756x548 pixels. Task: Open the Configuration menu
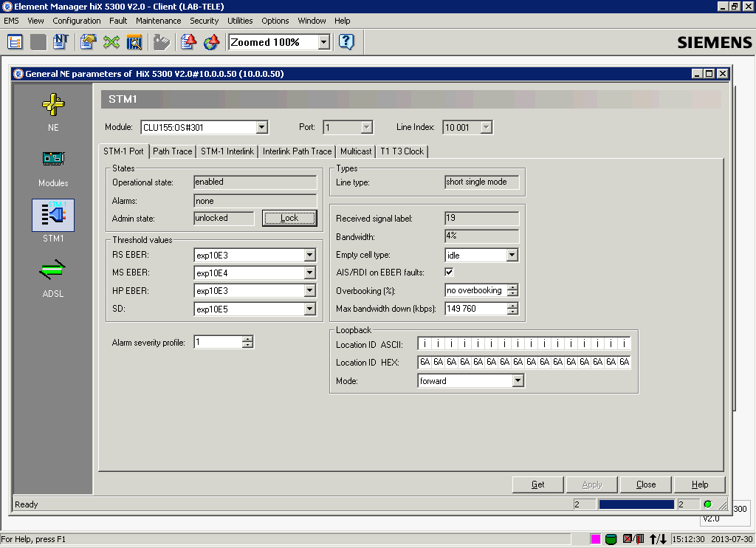click(x=77, y=21)
